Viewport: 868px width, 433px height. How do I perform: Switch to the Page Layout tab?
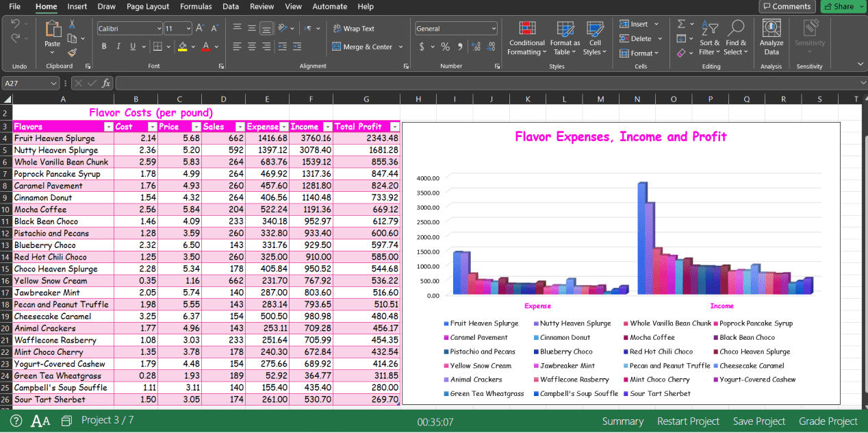pyautogui.click(x=148, y=6)
